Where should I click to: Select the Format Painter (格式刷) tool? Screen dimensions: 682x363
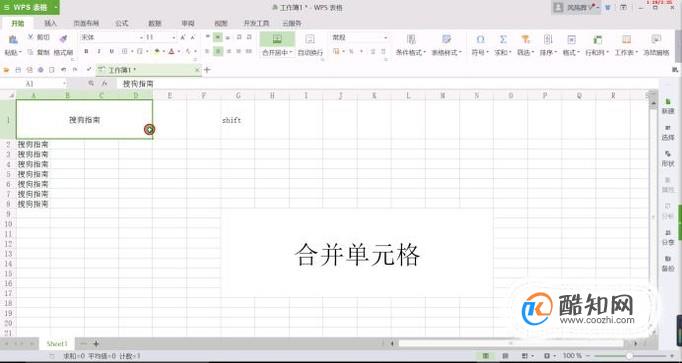(x=64, y=39)
